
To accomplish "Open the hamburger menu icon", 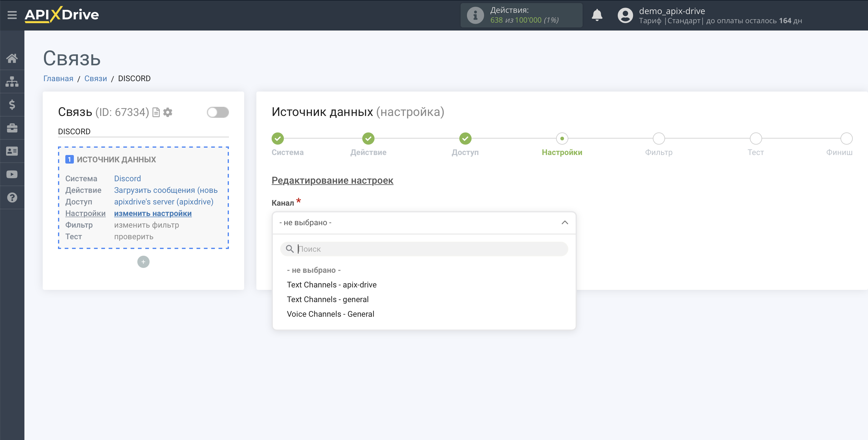I will [12, 15].
